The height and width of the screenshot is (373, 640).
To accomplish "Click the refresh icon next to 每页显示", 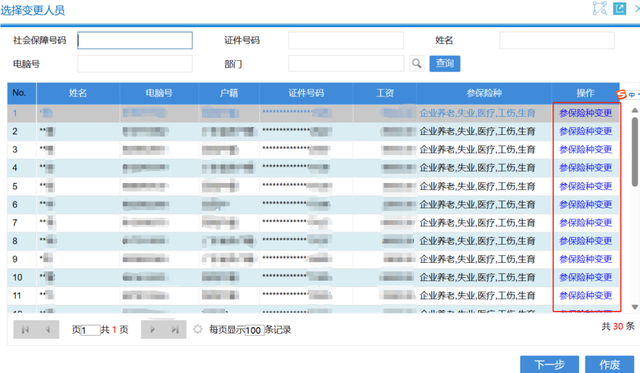I will click(198, 329).
